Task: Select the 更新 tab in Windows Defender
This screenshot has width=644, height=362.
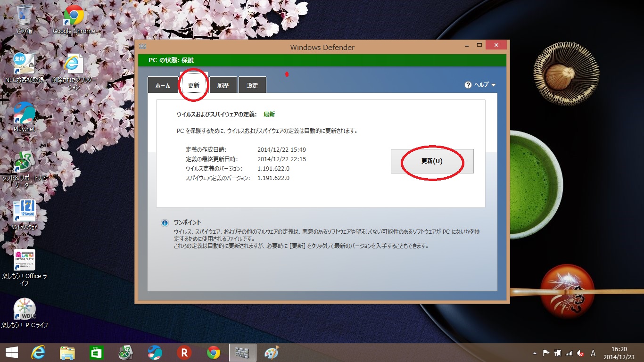Action: tap(194, 84)
